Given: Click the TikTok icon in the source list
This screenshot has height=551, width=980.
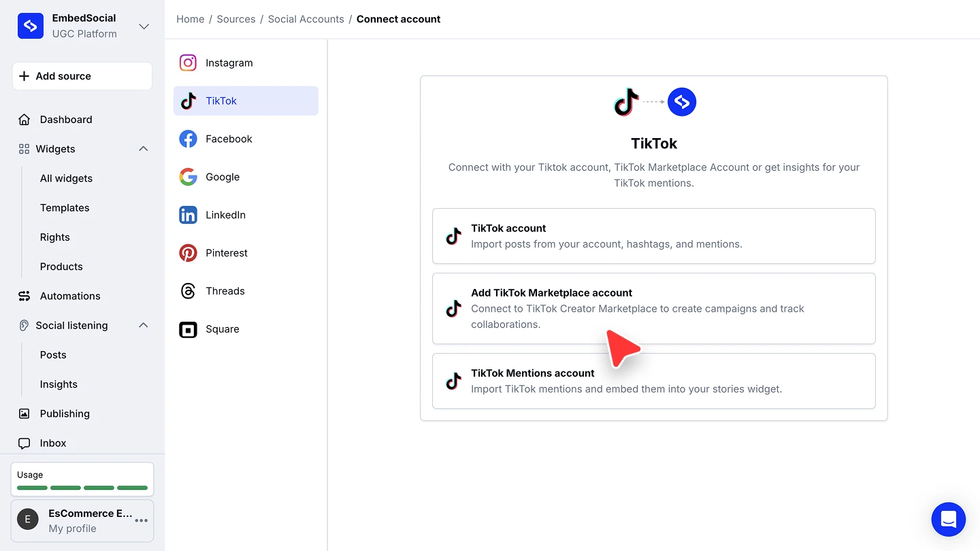Looking at the screenshot, I should point(188,101).
